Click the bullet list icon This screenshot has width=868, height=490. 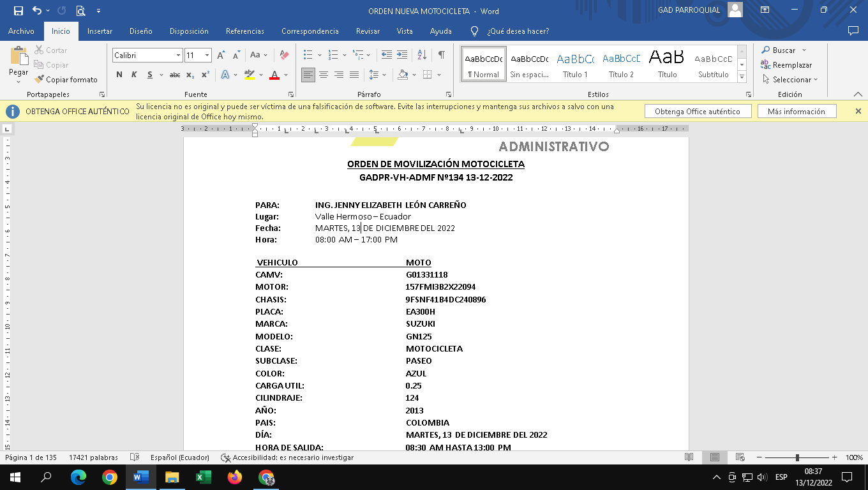pyautogui.click(x=308, y=56)
